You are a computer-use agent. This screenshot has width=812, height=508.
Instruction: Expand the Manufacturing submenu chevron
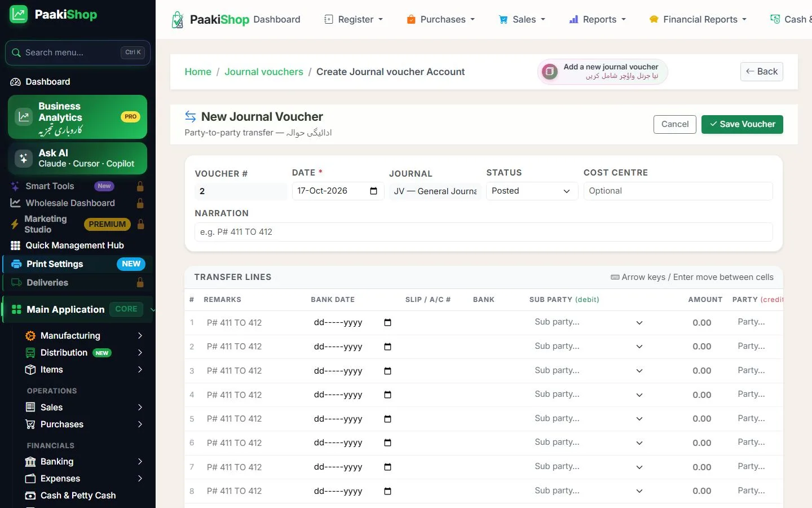click(x=140, y=336)
